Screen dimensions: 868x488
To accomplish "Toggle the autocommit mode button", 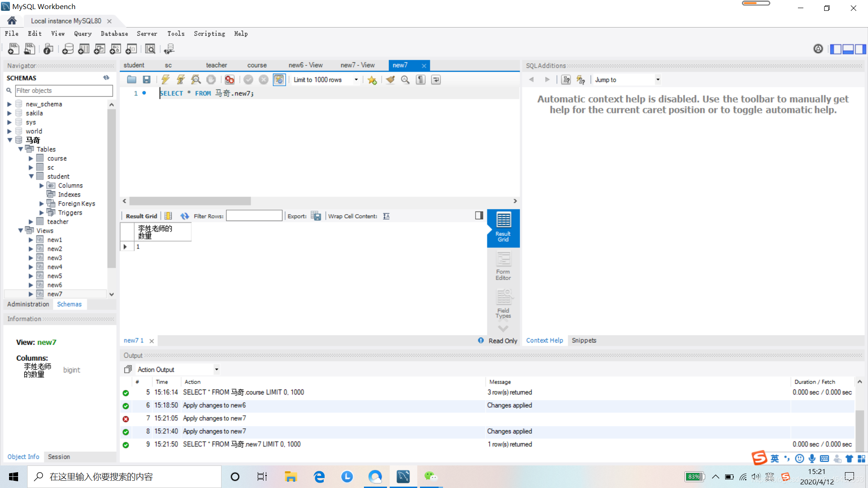I will point(279,80).
